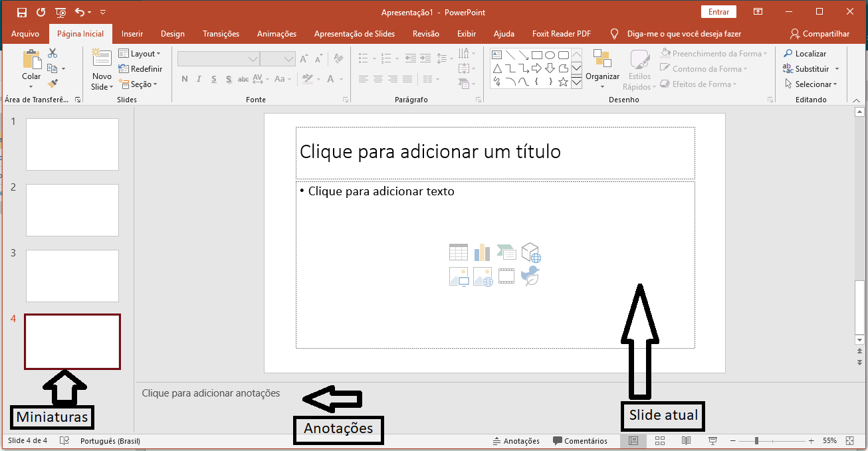This screenshot has height=451, width=868.
Task: Enable Normal view button in status bar
Action: click(633, 440)
